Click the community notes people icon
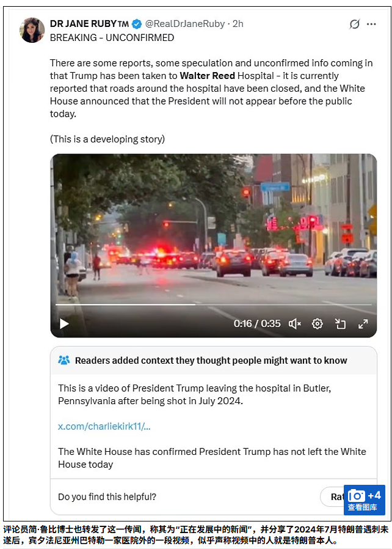This screenshot has height=549, width=392. coord(64,360)
